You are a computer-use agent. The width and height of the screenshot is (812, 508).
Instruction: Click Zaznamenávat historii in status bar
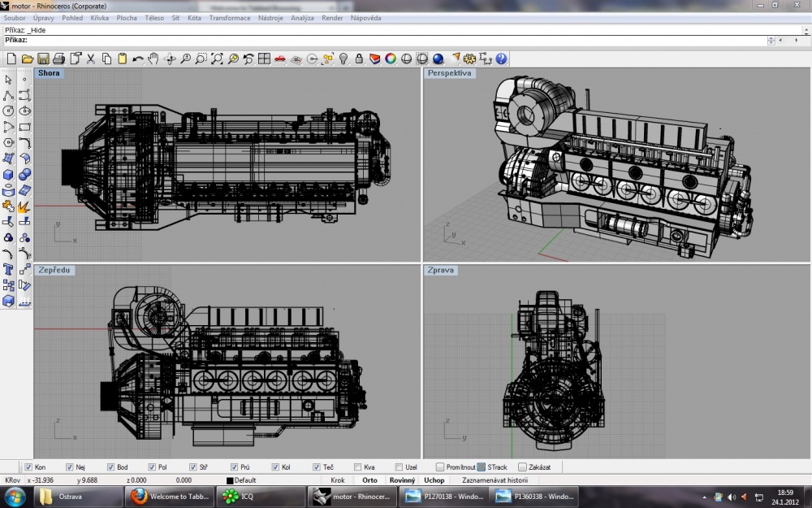(495, 480)
